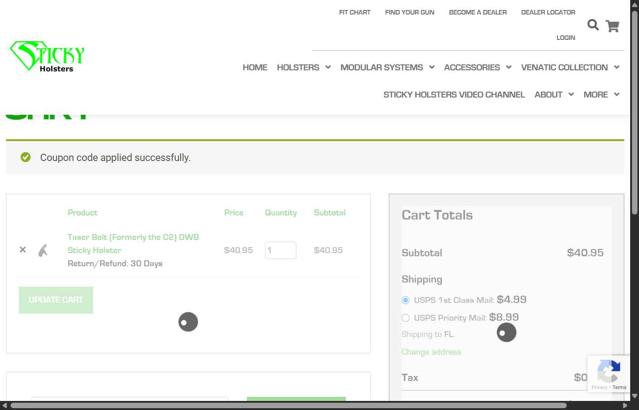Click the coupon success checkmark icon
This screenshot has height=410, width=639.
tap(25, 157)
